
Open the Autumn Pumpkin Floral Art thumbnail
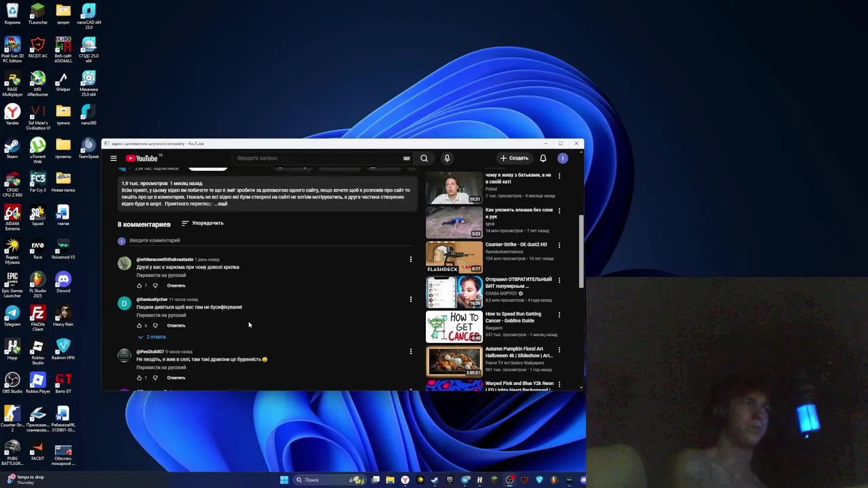click(x=454, y=361)
